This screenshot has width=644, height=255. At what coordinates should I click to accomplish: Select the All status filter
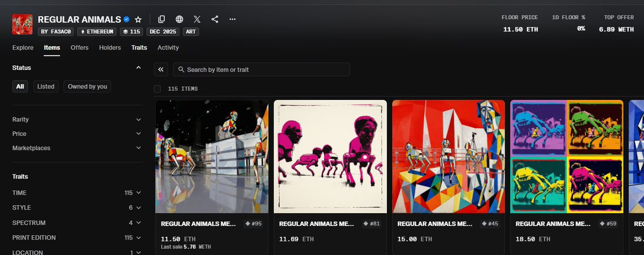(x=20, y=86)
